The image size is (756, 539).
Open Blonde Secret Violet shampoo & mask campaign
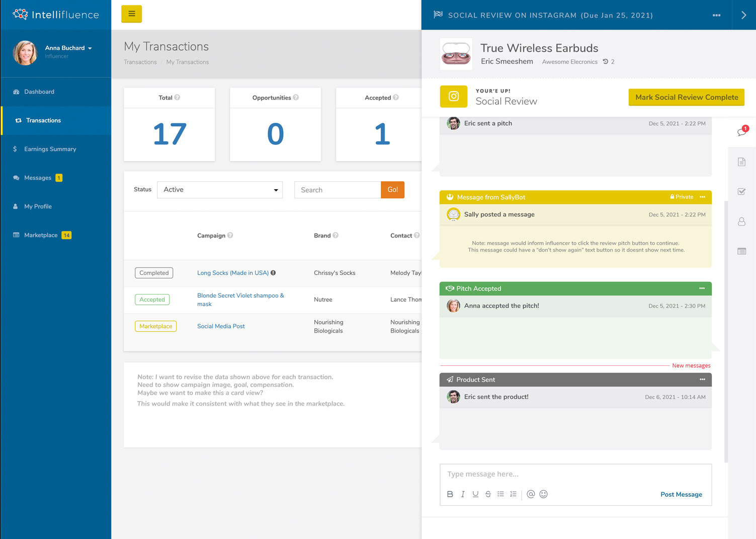coord(240,299)
